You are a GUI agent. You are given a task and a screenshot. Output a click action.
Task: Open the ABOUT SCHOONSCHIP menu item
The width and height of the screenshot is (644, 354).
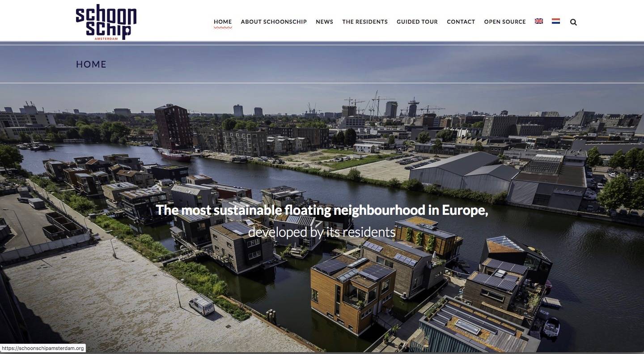274,21
